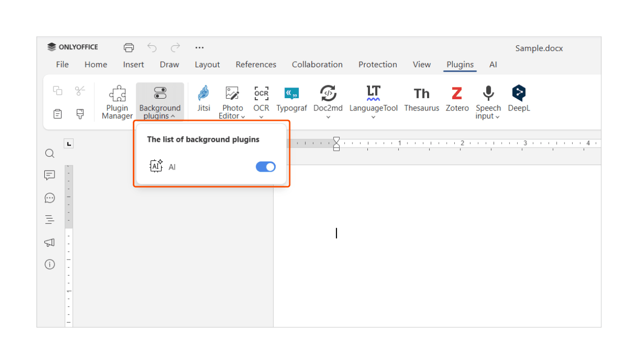Expand the LanguageTool dropdown arrow
This screenshot has height=364, width=638.
pyautogui.click(x=374, y=117)
